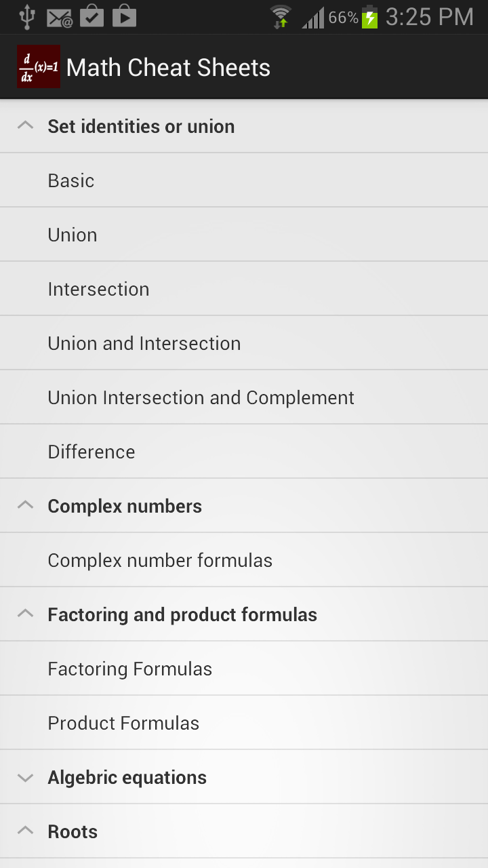
Task: Tap the Wi-Fi signal icon
Action: (x=280, y=17)
